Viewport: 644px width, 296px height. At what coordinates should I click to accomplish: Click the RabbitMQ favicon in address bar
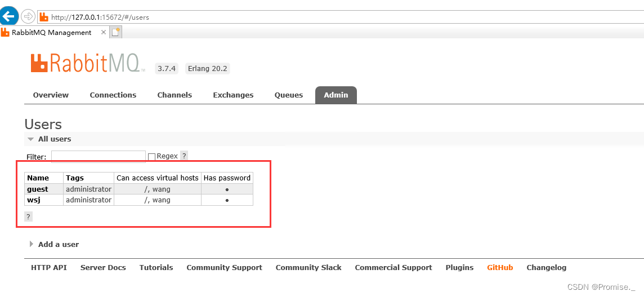pos(44,17)
